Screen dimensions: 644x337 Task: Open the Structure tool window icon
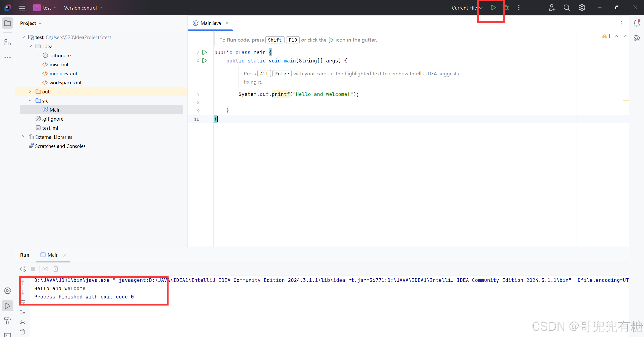pyautogui.click(x=8, y=42)
